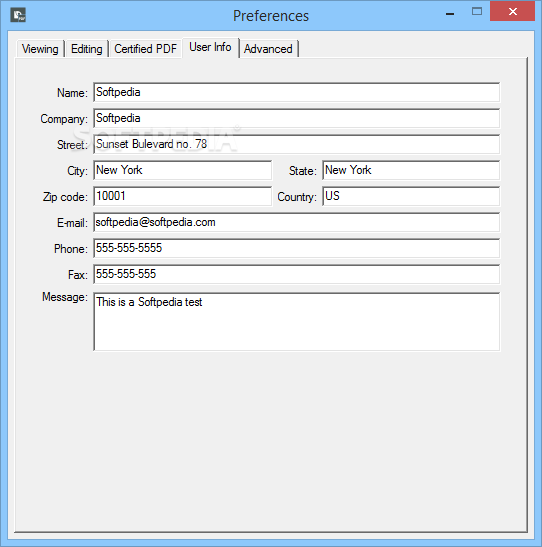Click the 'Fax:' label
The width and height of the screenshot is (542, 547).
78,275
